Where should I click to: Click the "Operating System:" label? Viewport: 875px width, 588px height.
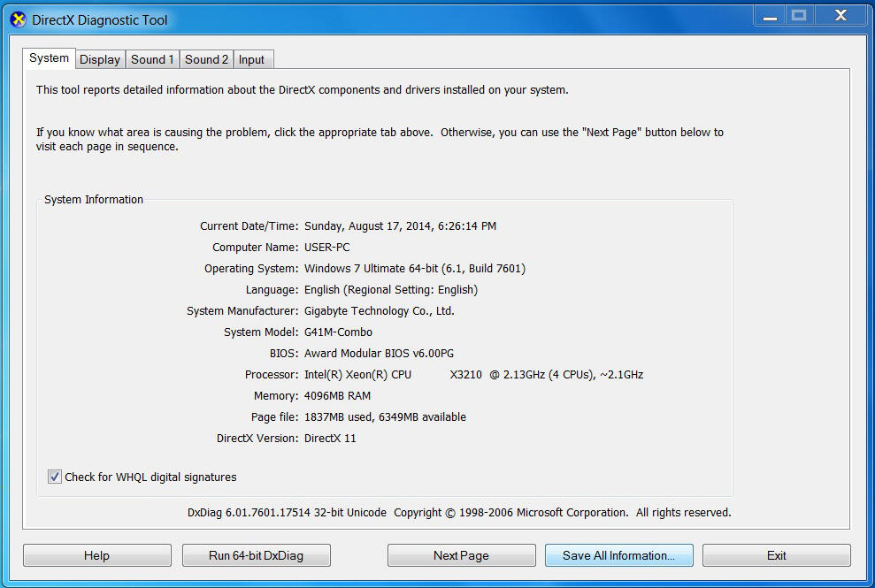[251, 268]
